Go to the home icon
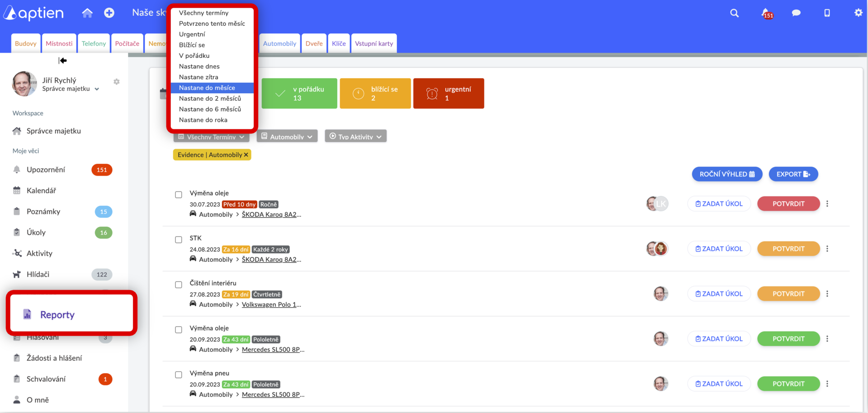Image resolution: width=868 pixels, height=413 pixels. tap(87, 13)
